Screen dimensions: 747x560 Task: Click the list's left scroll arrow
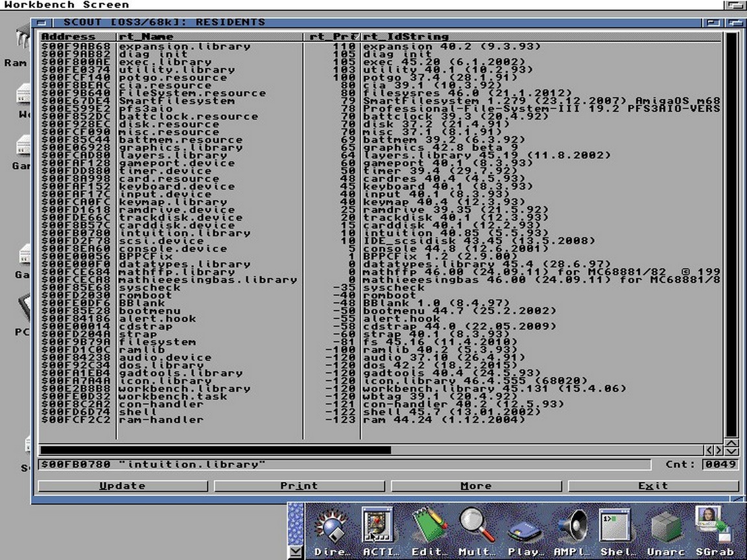[709, 450]
